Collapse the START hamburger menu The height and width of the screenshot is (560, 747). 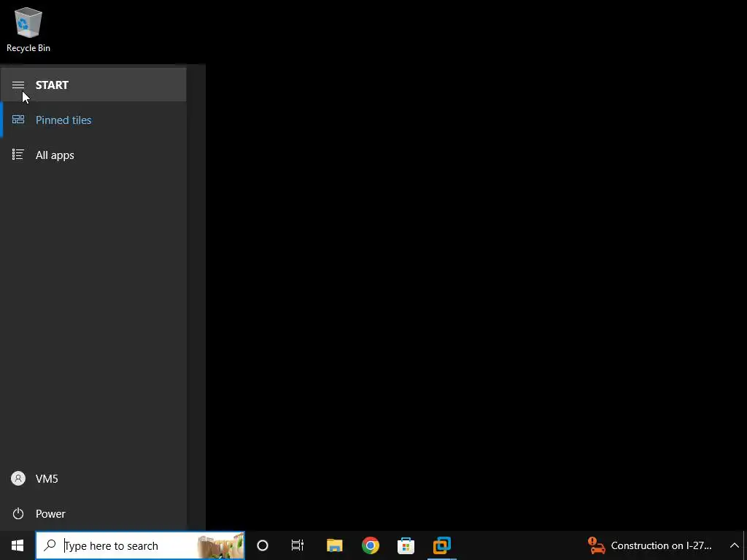pyautogui.click(x=18, y=85)
